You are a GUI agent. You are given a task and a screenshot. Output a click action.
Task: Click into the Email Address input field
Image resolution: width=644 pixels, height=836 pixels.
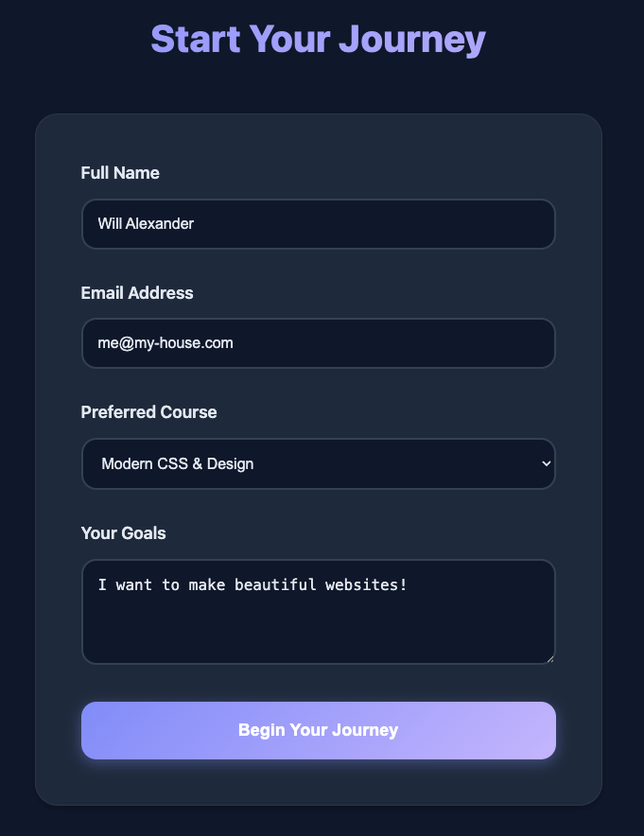click(x=318, y=343)
